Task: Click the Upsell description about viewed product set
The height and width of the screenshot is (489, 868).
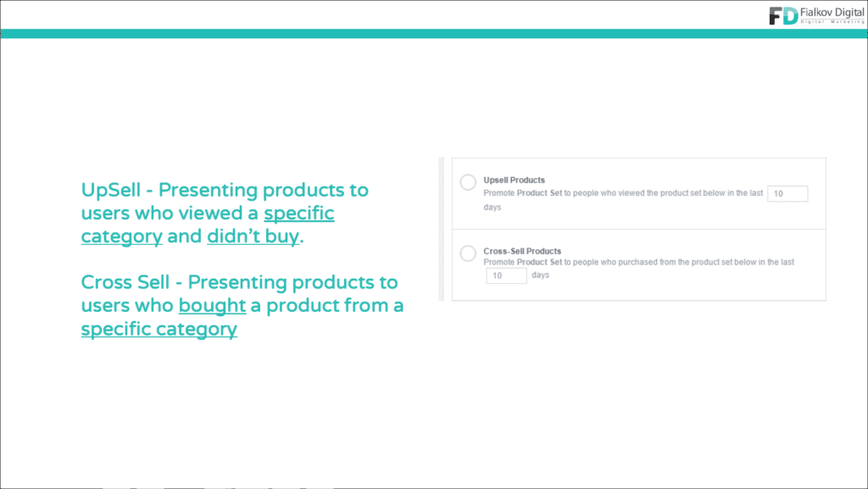Action: [623, 193]
